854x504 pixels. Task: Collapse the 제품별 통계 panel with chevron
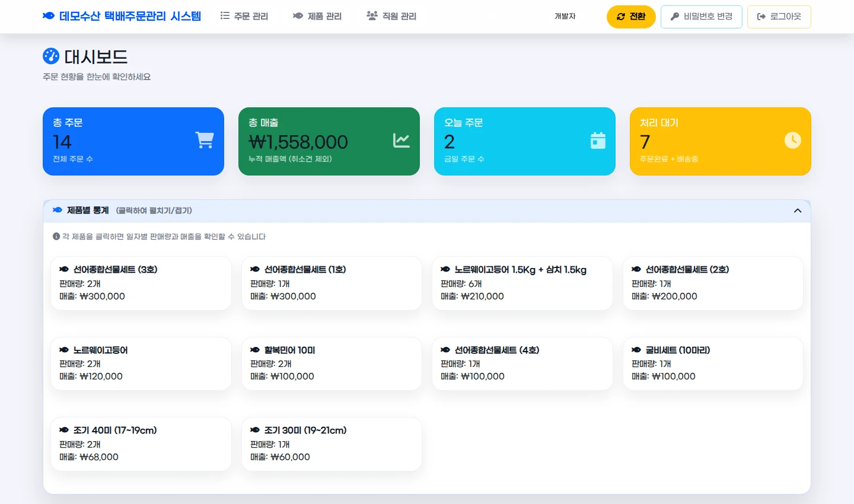pos(798,210)
